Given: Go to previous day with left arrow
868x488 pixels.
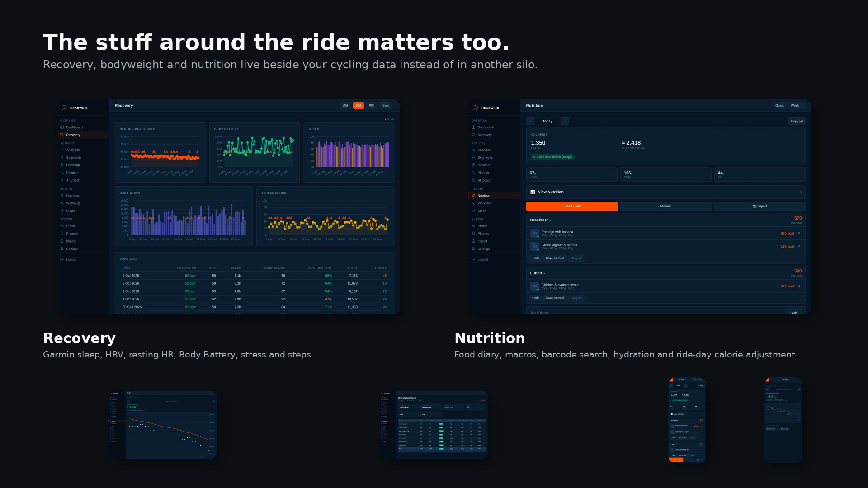Looking at the screenshot, I should [530, 122].
